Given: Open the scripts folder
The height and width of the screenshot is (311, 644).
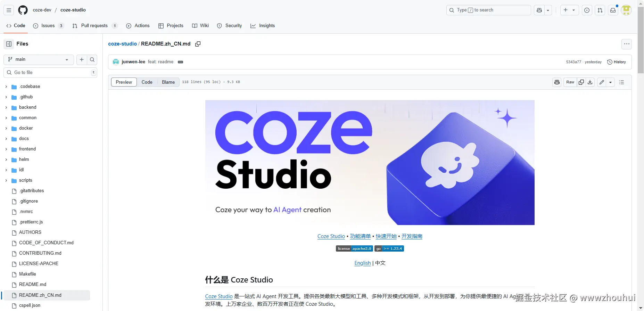Looking at the screenshot, I should 26,180.
